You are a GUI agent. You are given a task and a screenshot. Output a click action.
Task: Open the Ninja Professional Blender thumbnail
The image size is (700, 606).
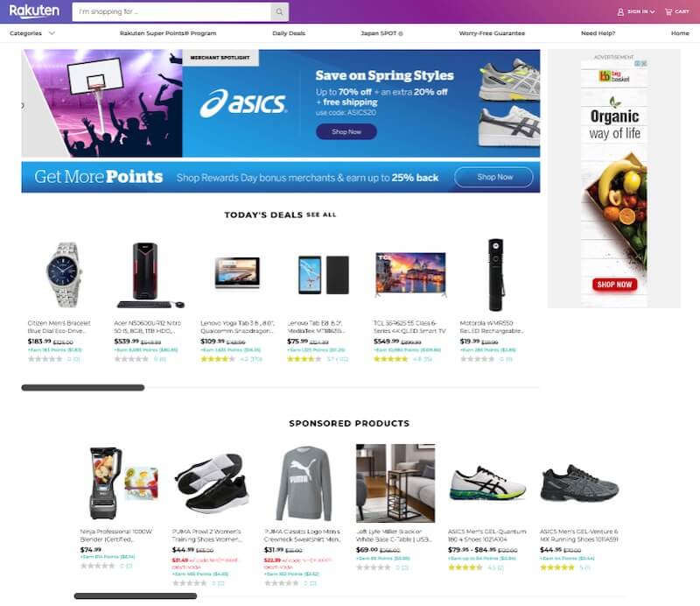coord(120,483)
